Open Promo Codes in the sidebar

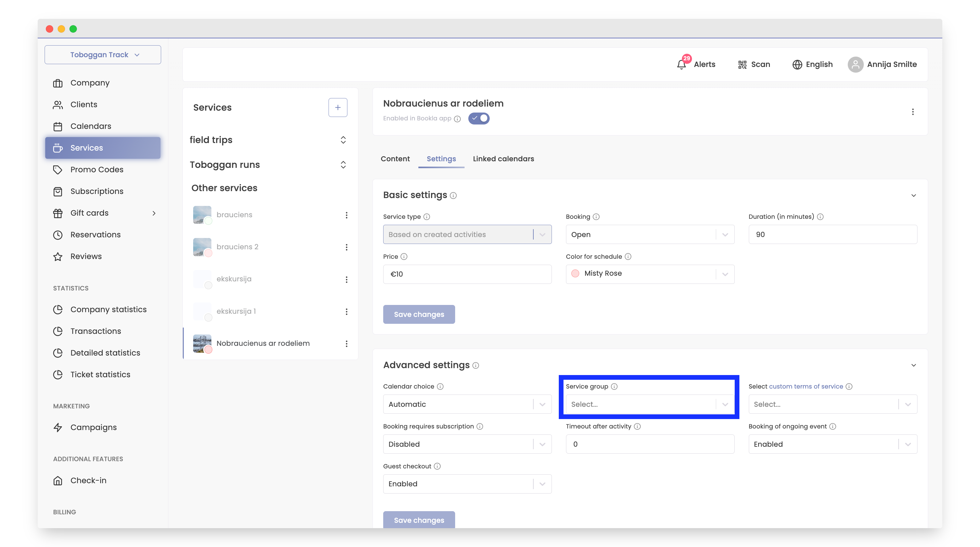pyautogui.click(x=97, y=169)
